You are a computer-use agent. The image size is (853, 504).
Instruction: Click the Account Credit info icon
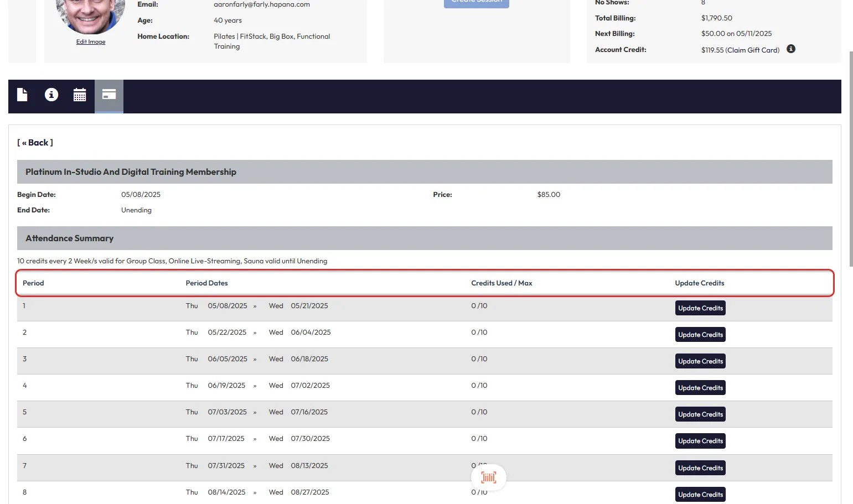(x=791, y=49)
